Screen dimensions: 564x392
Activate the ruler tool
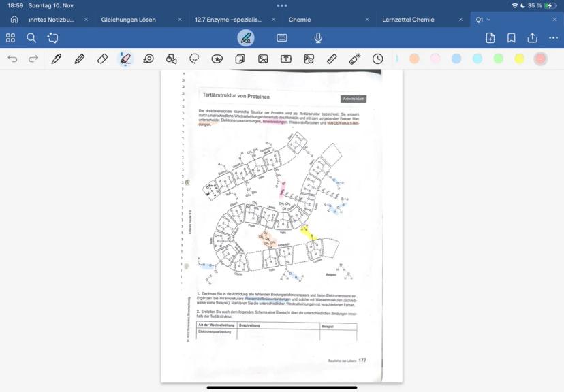(x=332, y=59)
